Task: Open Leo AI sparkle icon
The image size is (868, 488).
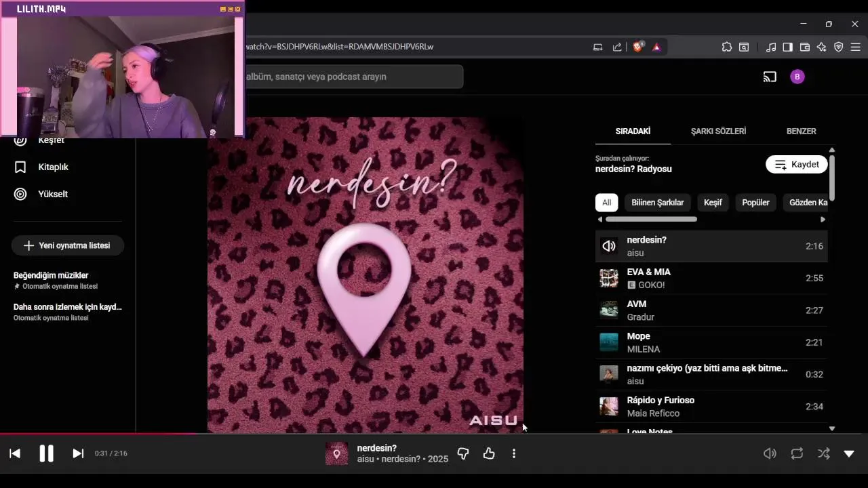Action: click(822, 47)
